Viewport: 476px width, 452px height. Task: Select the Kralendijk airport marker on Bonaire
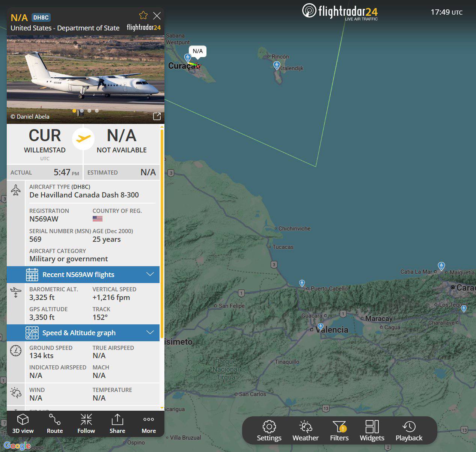click(277, 65)
